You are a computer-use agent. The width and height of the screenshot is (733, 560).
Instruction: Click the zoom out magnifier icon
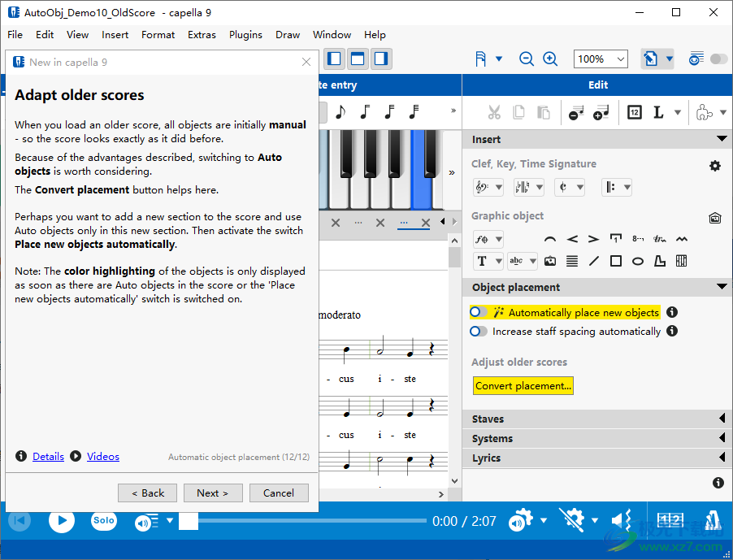coord(527,59)
